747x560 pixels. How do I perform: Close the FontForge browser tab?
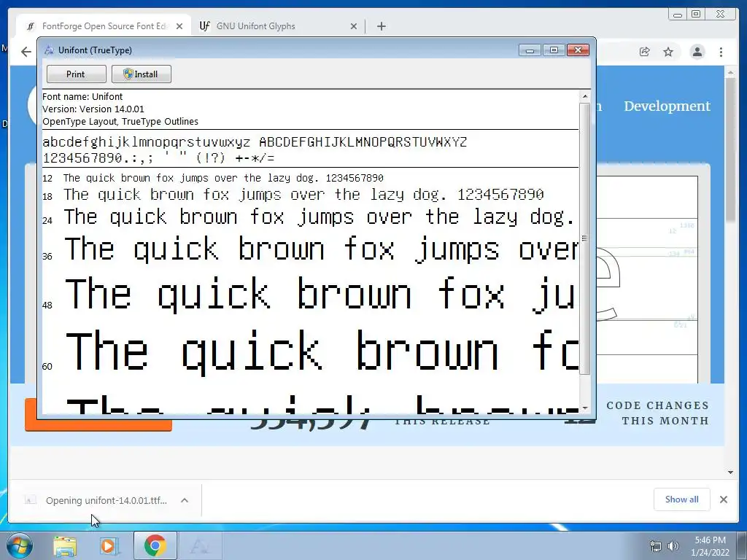(x=179, y=26)
